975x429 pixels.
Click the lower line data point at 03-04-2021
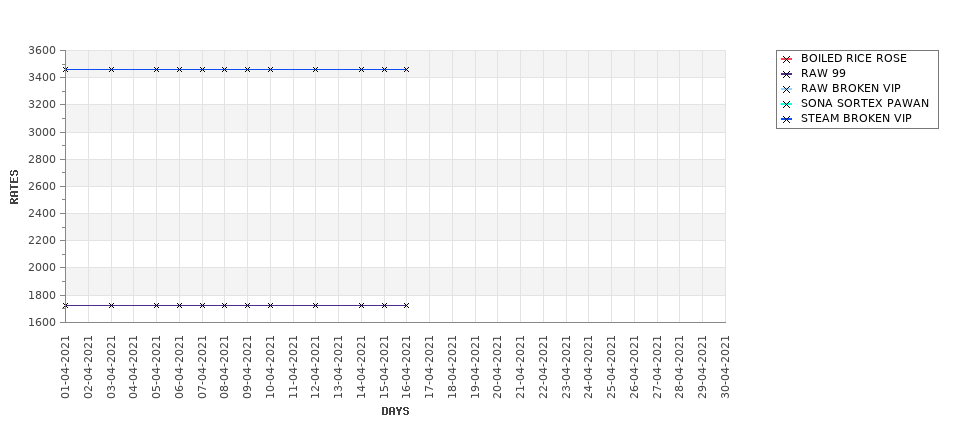click(111, 305)
